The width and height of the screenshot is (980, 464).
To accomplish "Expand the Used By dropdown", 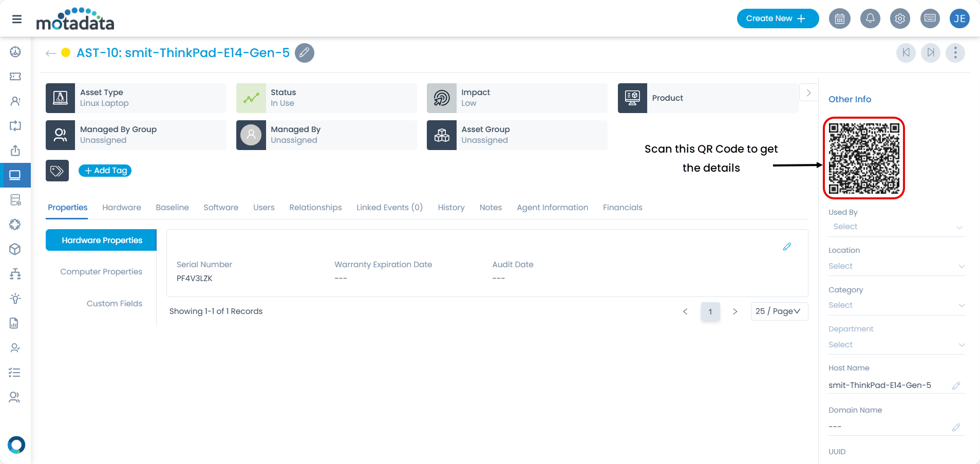I will 896,227.
